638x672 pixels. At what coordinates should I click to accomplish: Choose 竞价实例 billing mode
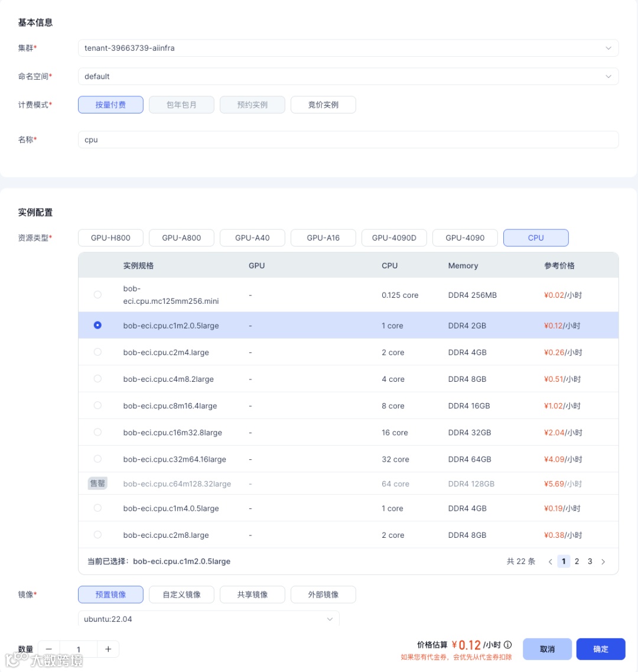point(323,105)
